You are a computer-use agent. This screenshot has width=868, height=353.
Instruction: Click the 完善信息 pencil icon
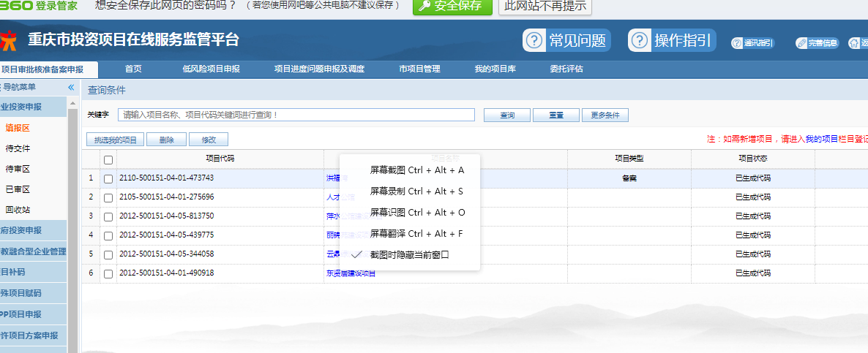pos(802,43)
